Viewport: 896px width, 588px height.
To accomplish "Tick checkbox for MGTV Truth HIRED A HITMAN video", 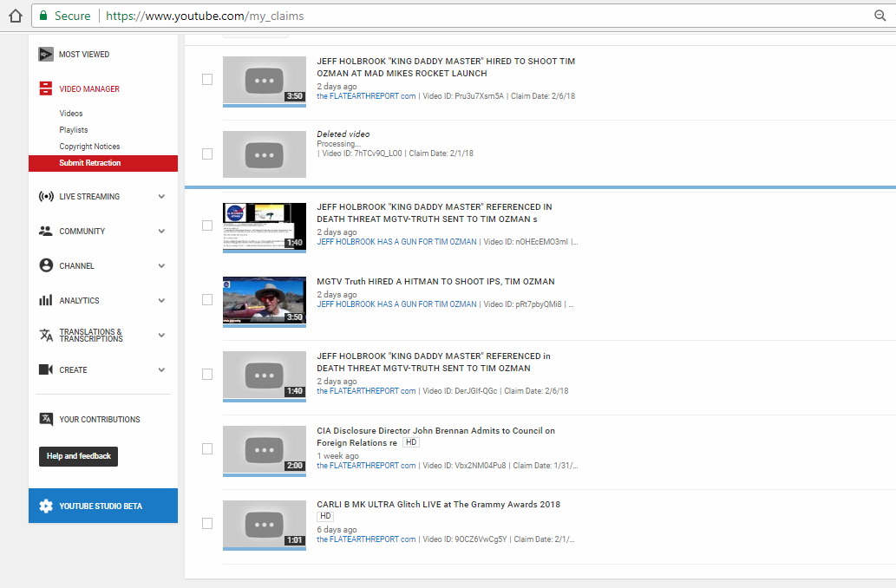I will 207,300.
